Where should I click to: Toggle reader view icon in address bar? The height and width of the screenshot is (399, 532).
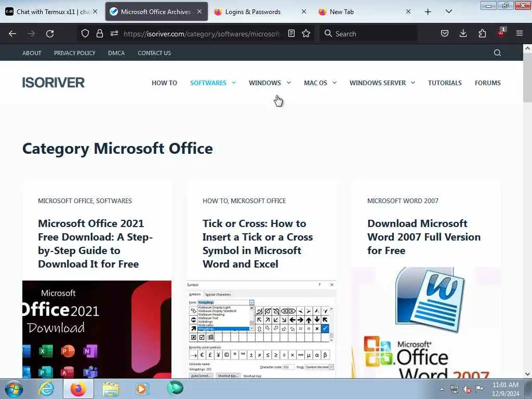291,33
